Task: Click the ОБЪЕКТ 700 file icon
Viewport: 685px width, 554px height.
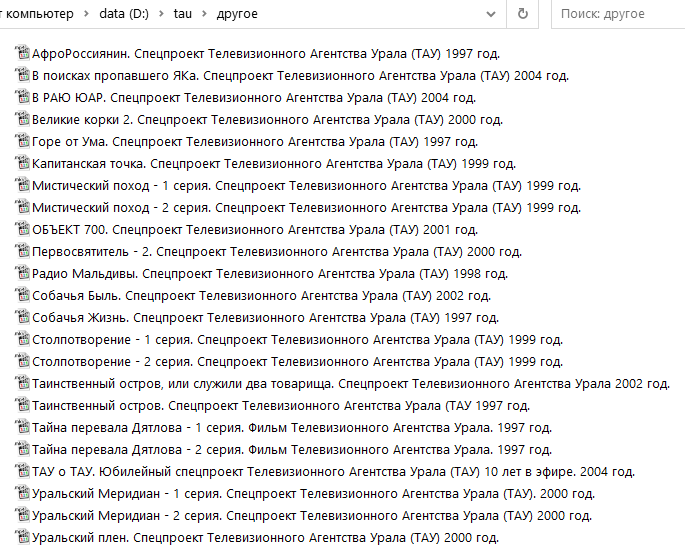Action: 22,229
